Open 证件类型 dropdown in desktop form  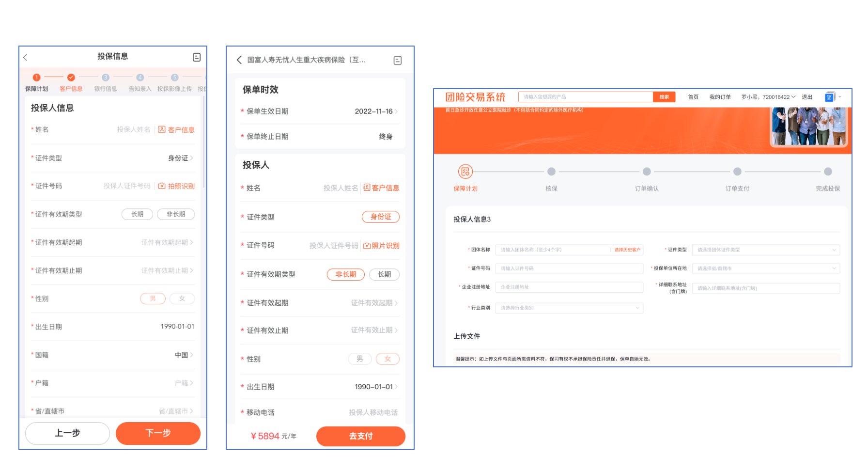(765, 250)
